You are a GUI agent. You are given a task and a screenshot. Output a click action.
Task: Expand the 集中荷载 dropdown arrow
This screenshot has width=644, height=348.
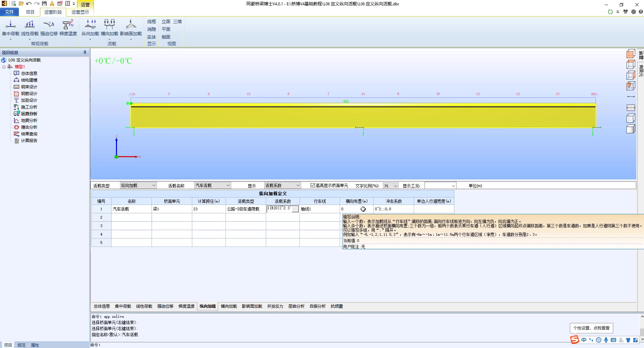coord(11,40)
